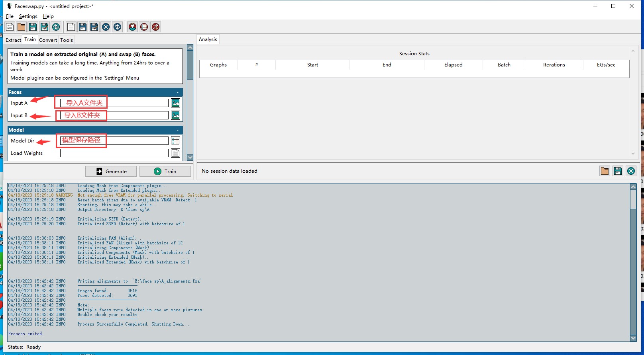This screenshot has height=355, width=644.
Task: Collapse the Model section
Action: [178, 130]
